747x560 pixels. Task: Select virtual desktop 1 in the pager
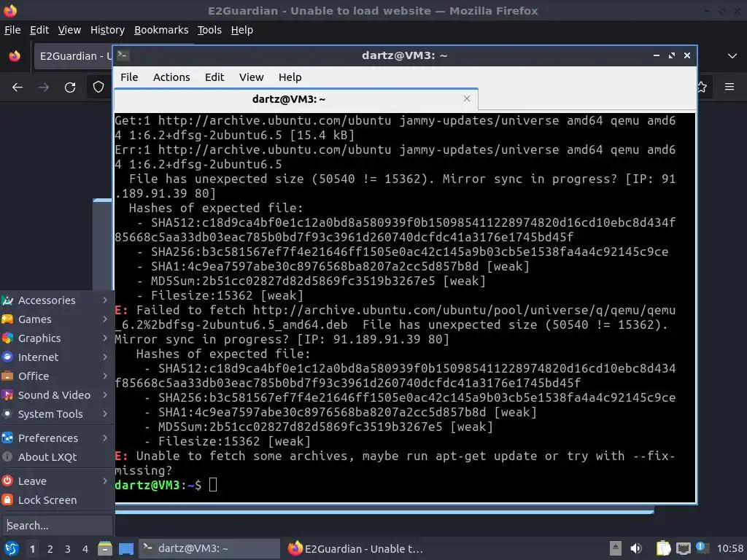click(32, 549)
